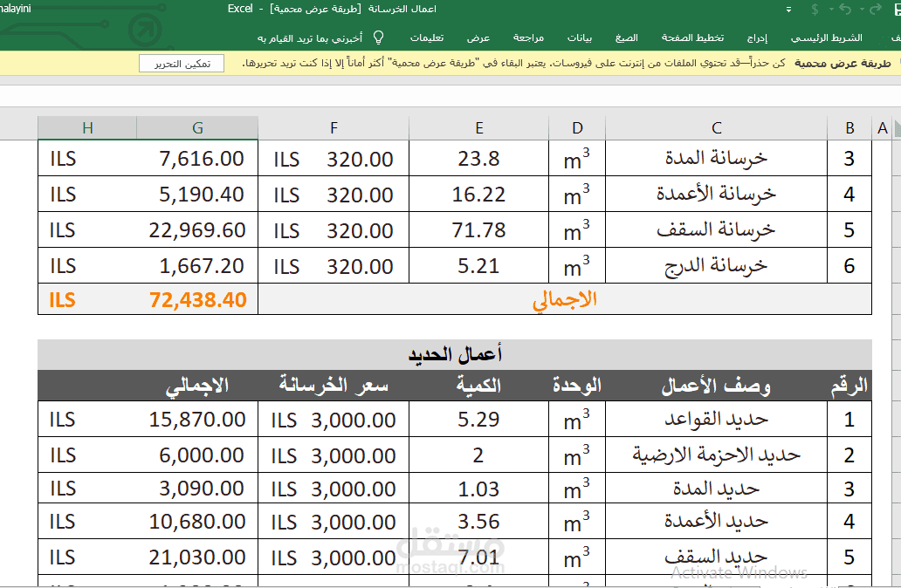Screen dimensions: 901x588
Task: Click cell حديد السقف
Action: [717, 557]
